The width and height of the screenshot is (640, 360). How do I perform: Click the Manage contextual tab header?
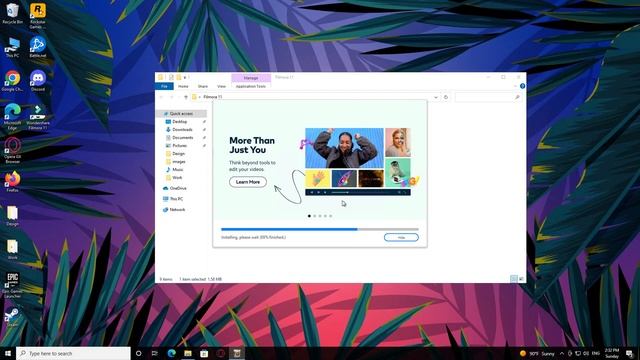tap(251, 78)
